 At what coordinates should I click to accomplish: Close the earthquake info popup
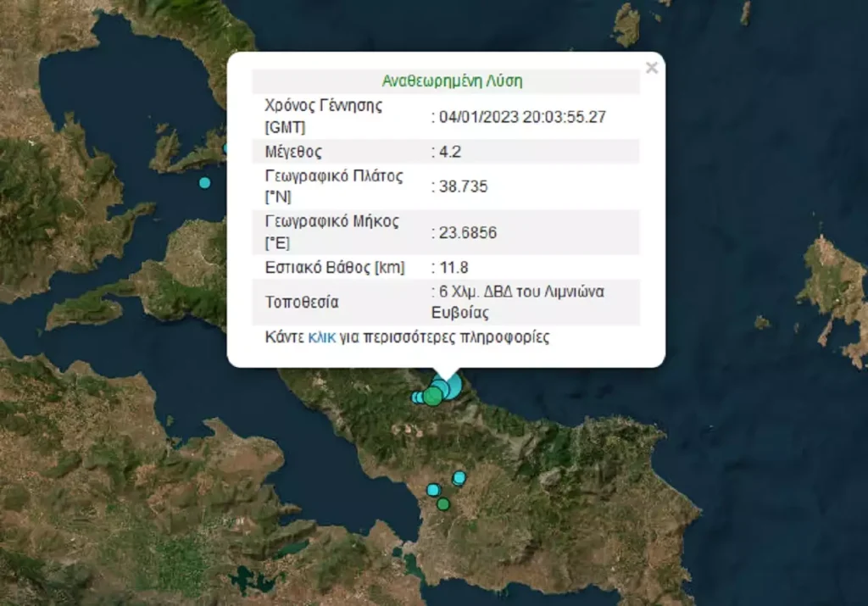(x=651, y=69)
